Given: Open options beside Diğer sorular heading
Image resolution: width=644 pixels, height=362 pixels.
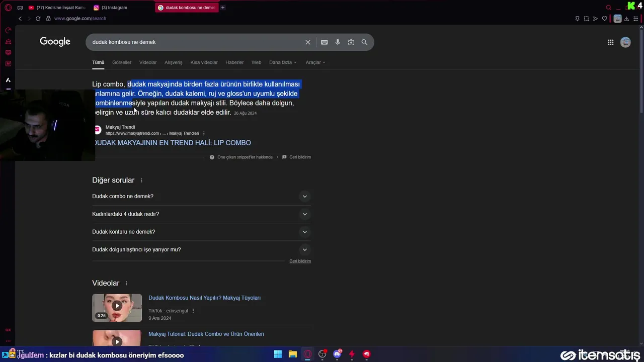Looking at the screenshot, I should point(141,180).
